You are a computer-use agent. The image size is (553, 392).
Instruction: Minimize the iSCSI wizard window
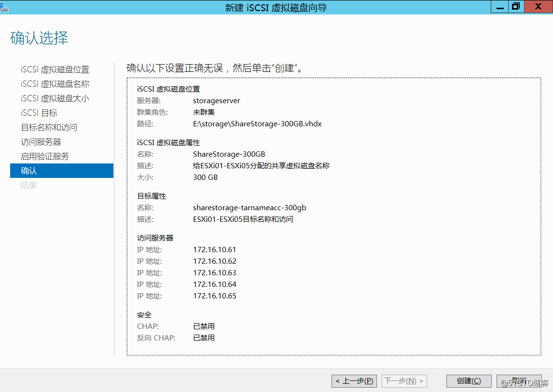(499, 7)
